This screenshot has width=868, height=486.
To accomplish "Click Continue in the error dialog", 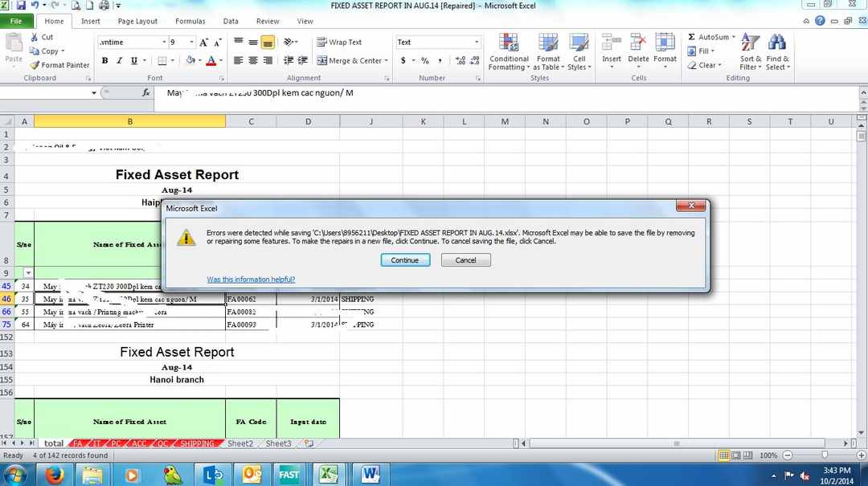I will (x=404, y=260).
